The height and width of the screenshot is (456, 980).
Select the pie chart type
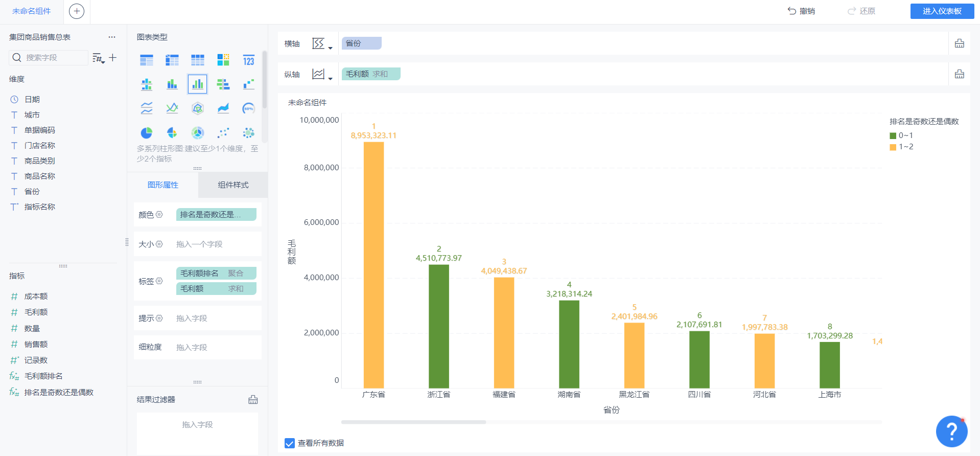(147, 133)
